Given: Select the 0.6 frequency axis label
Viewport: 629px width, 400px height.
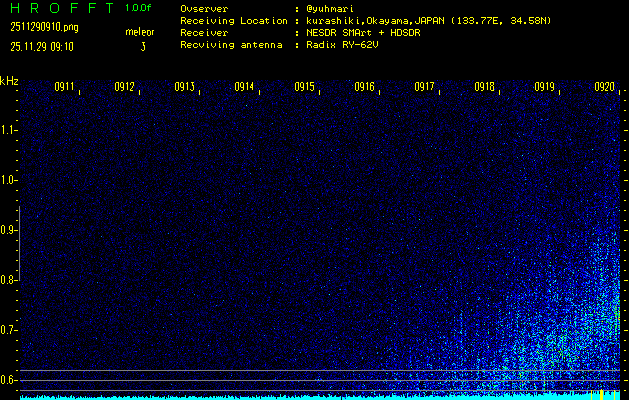Looking at the screenshot, I should point(9,380).
